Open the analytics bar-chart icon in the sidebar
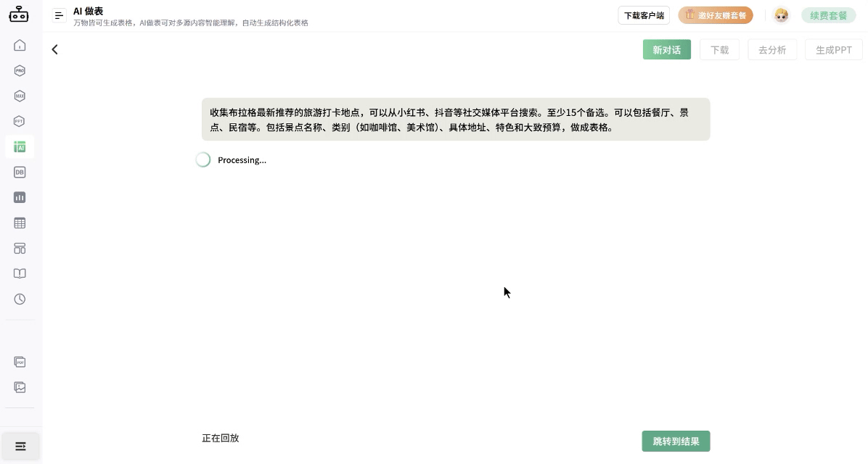The height and width of the screenshot is (464, 868). 19,197
